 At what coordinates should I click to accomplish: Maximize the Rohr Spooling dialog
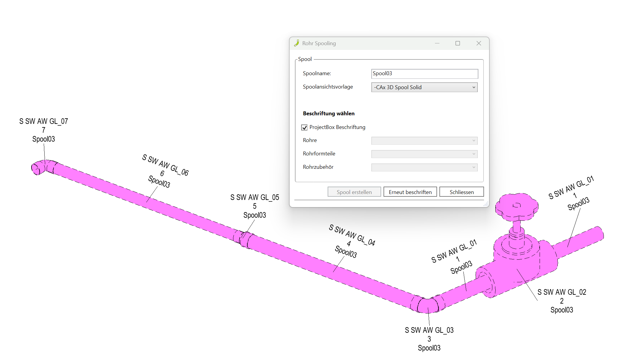458,43
